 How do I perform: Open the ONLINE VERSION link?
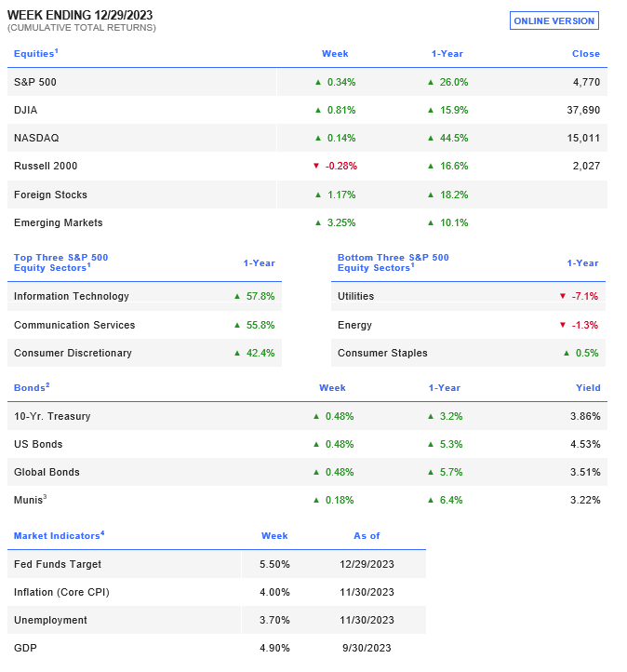(x=554, y=20)
